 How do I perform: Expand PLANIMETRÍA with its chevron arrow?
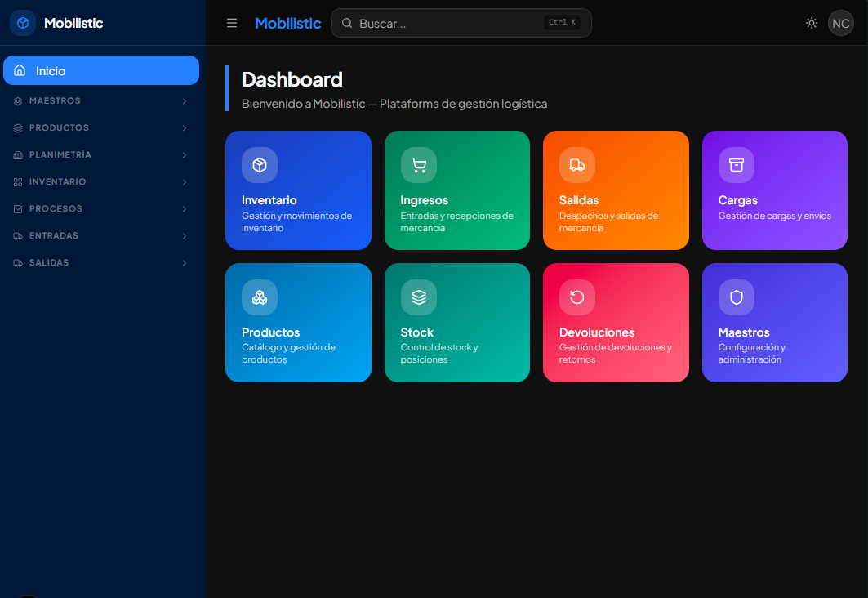point(185,155)
